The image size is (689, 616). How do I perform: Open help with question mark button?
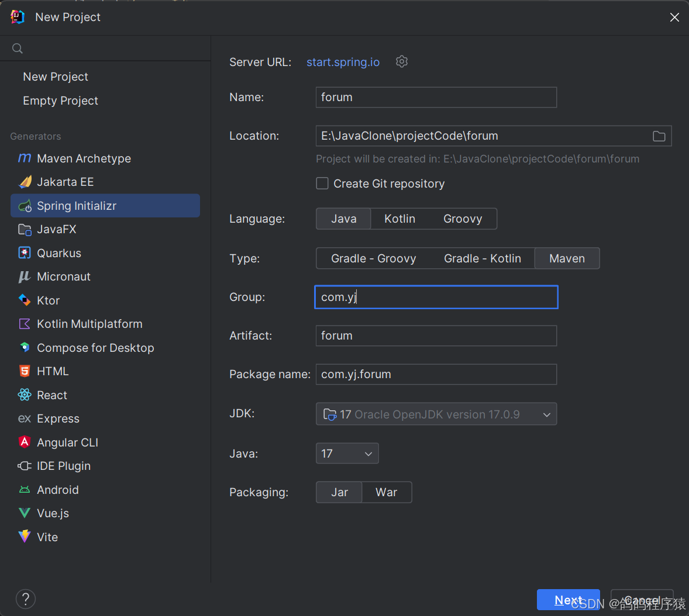[x=26, y=599]
